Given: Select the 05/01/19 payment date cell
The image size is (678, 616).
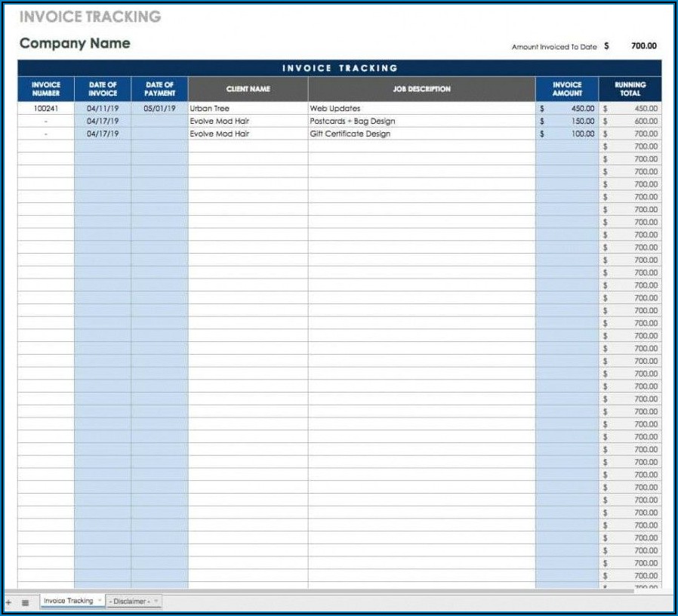Looking at the screenshot, I should 159,109.
